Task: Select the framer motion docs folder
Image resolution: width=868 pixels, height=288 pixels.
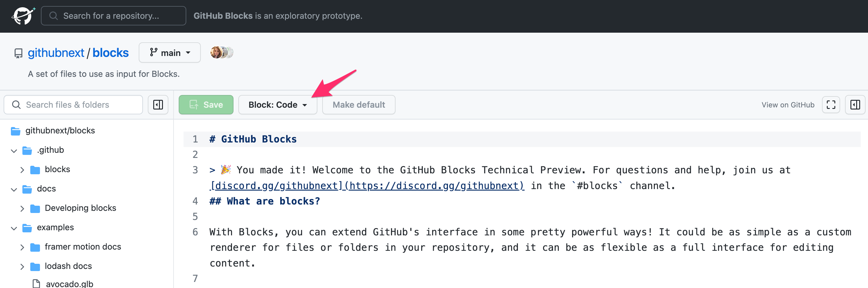Action: click(x=83, y=247)
